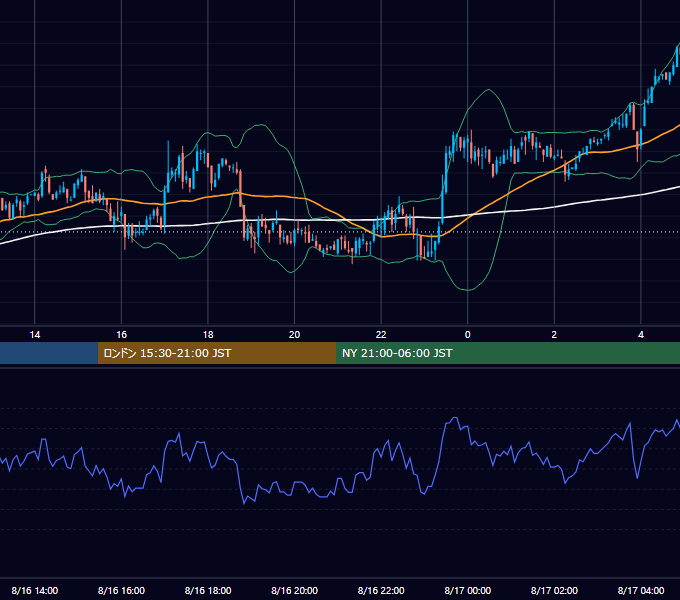Click the 4 hour label on the price chart axis
680x600 pixels.
(641, 335)
